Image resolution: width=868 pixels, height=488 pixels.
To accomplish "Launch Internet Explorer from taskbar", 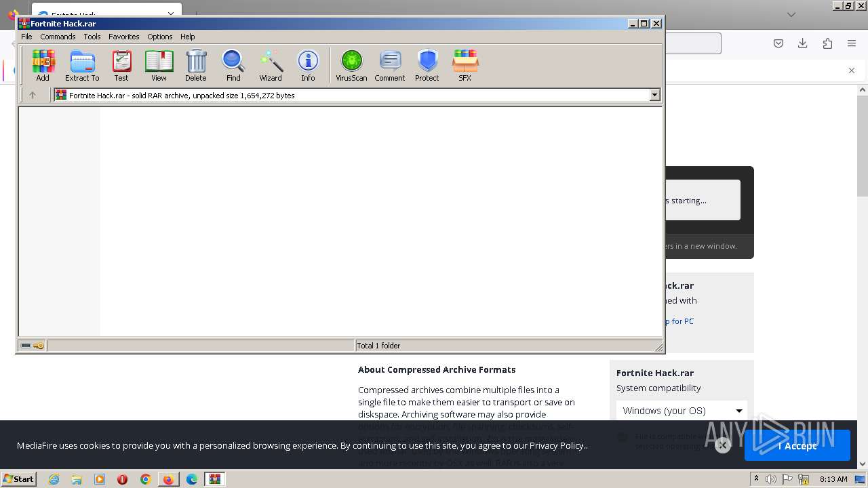I will tap(54, 479).
